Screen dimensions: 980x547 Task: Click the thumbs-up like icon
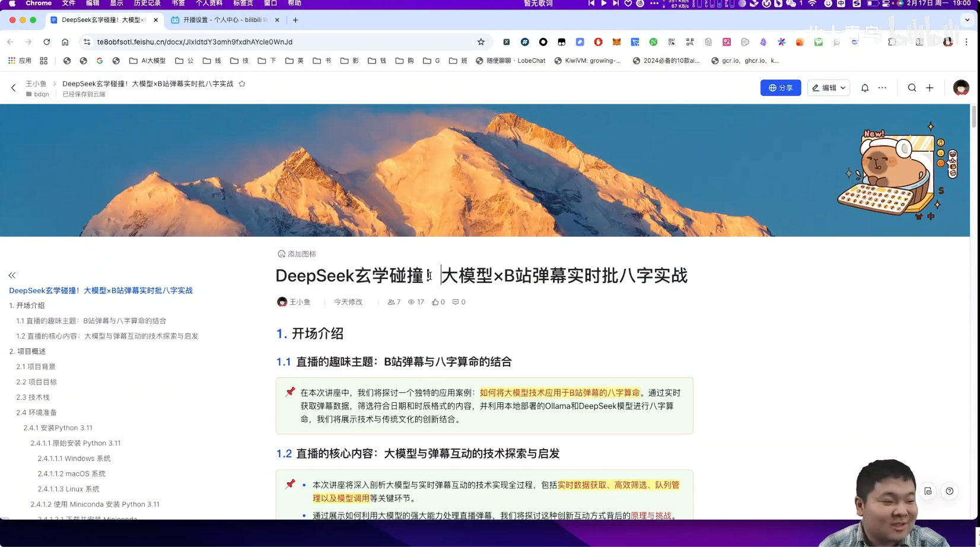tap(435, 302)
